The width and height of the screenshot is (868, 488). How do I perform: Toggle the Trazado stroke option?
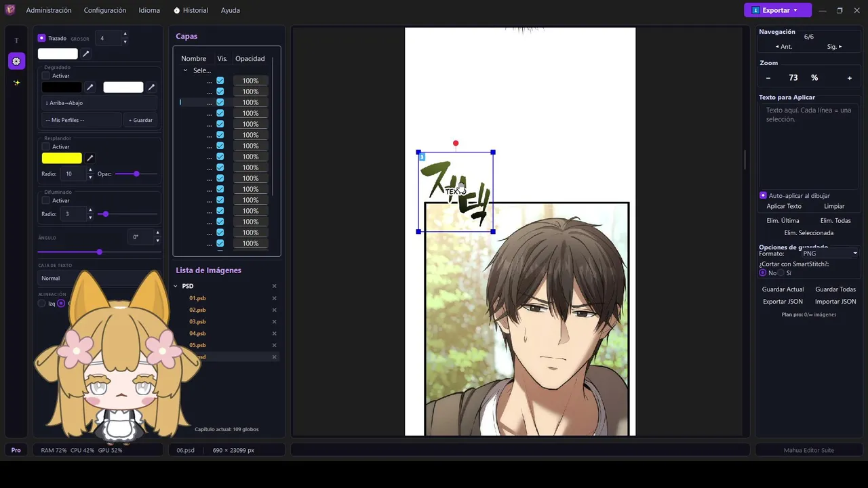pyautogui.click(x=41, y=38)
